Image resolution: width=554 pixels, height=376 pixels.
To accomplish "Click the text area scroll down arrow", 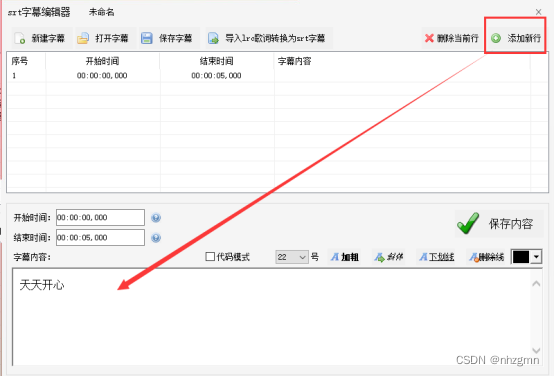I will click(x=536, y=350).
